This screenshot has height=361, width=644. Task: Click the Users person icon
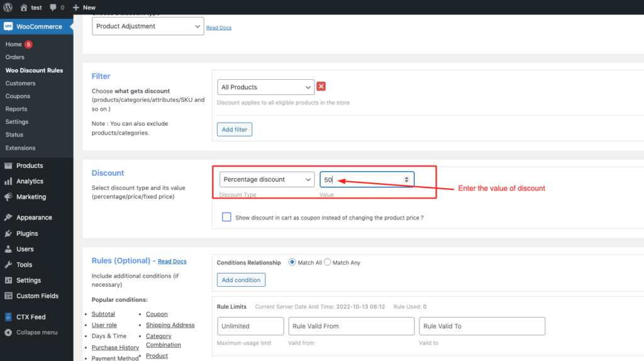[x=8, y=249]
